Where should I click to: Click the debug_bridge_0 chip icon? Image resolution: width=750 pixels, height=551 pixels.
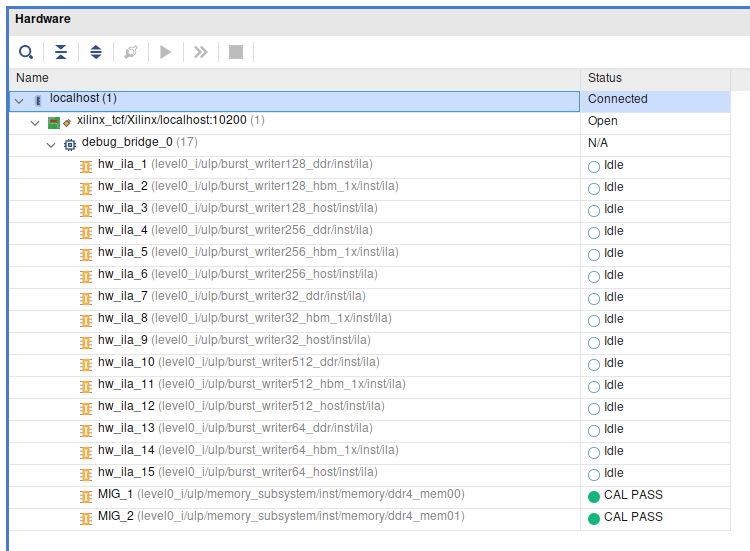[x=70, y=145]
